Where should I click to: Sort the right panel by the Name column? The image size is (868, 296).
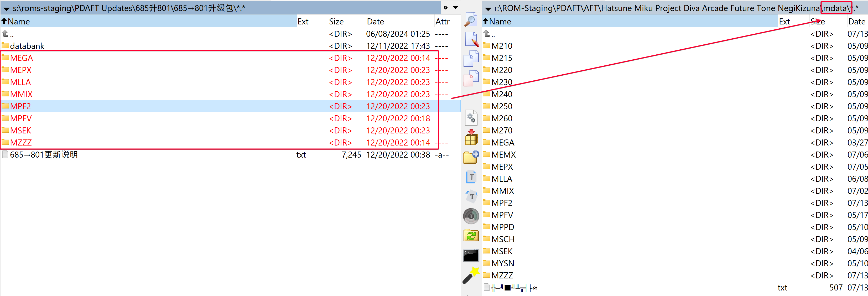[630, 22]
